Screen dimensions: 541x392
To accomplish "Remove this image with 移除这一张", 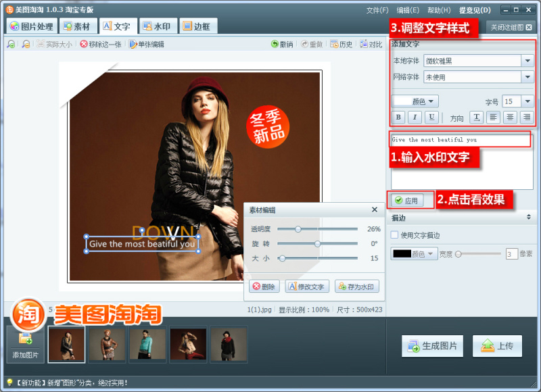I will pos(101,44).
